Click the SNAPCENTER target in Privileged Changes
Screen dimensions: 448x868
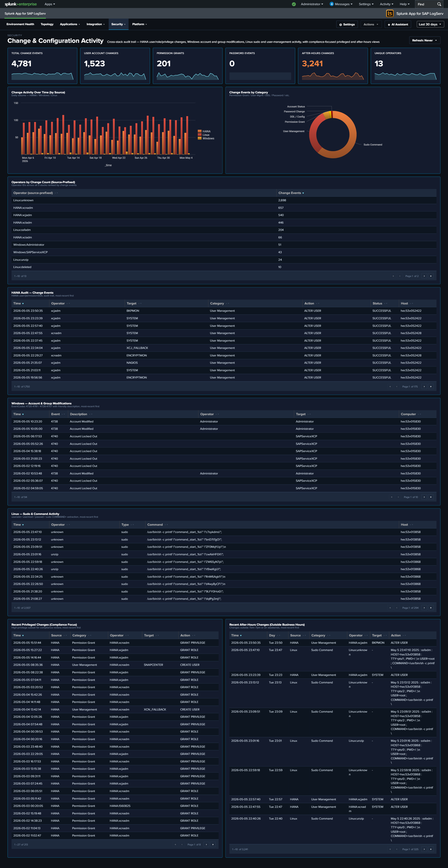click(153, 665)
